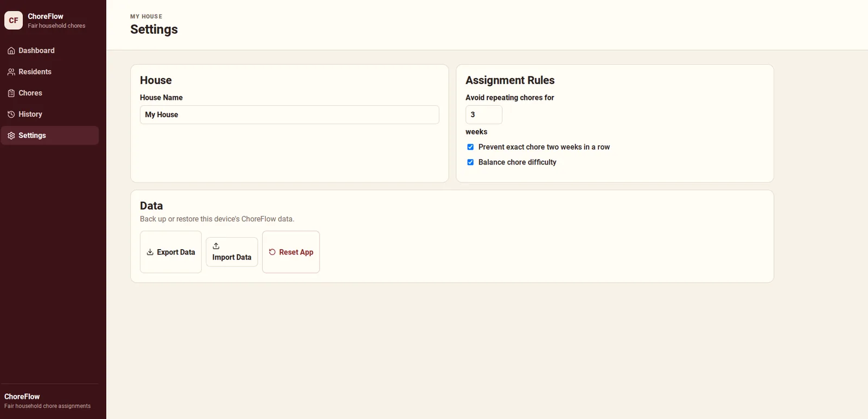The width and height of the screenshot is (868, 419).
Task: Click the upload icon above Import Data
Action: [x=216, y=246]
